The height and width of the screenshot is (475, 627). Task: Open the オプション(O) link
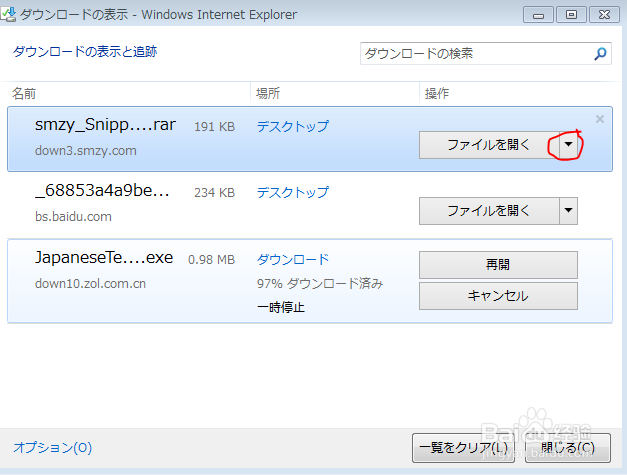52,447
